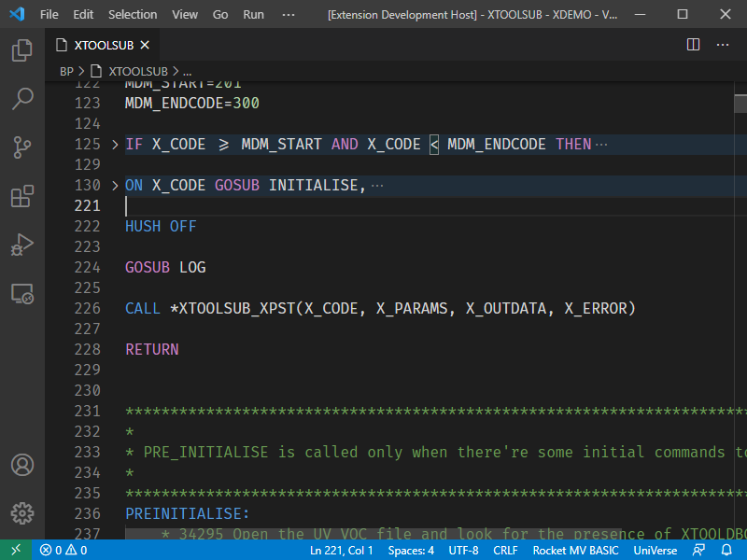Click Rocket MV BASIC language mode

tap(575, 550)
